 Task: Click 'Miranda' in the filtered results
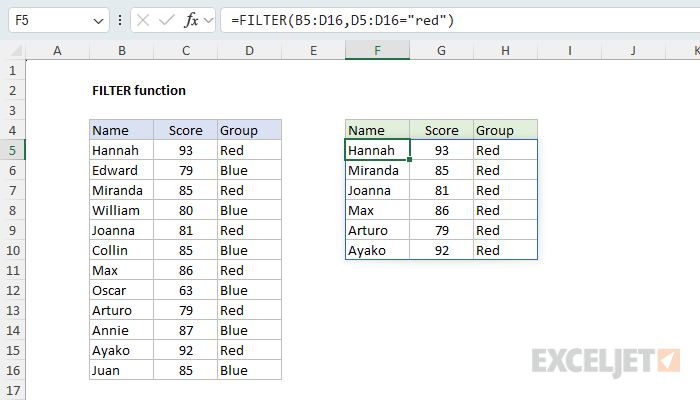[x=377, y=171]
